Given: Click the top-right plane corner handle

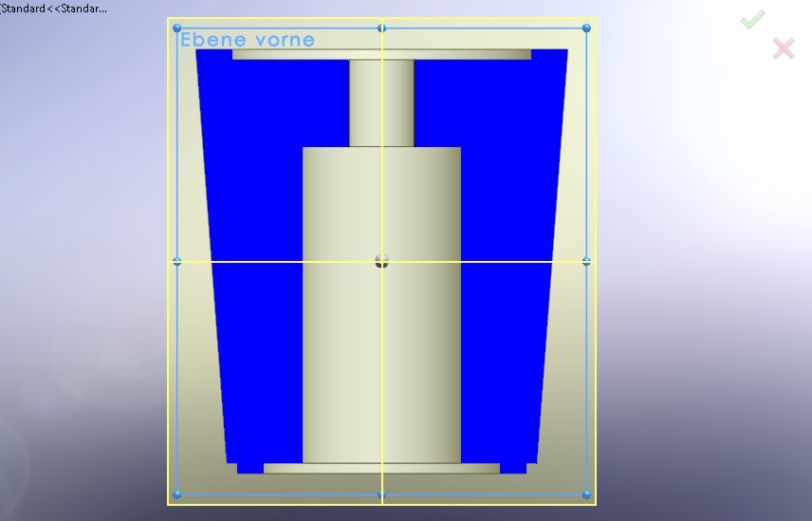Looking at the screenshot, I should coord(586,28).
